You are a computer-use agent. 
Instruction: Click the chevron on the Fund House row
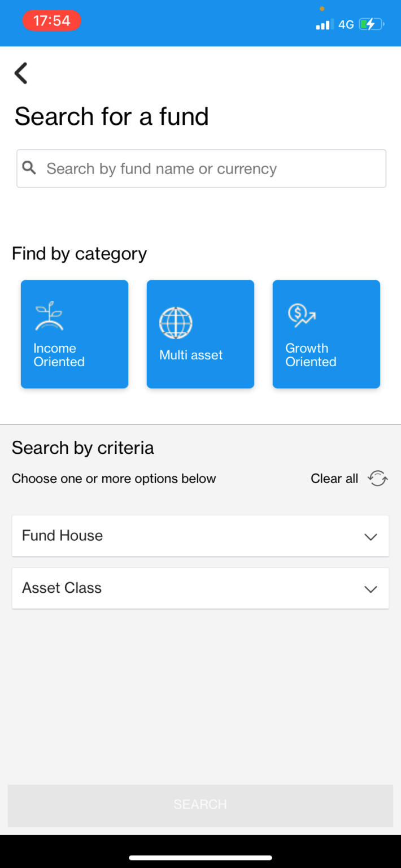coord(371,537)
